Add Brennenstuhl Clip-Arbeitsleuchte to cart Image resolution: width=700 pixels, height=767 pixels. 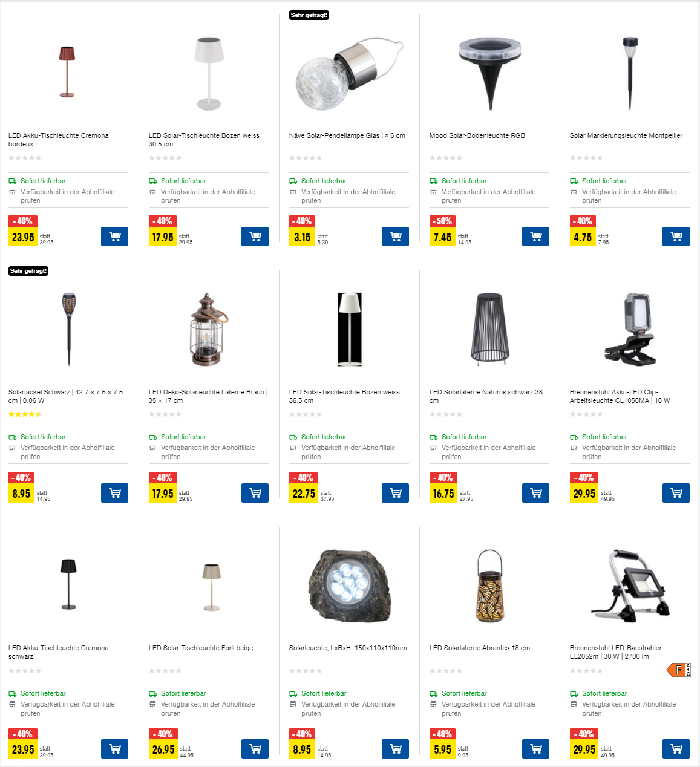676,493
